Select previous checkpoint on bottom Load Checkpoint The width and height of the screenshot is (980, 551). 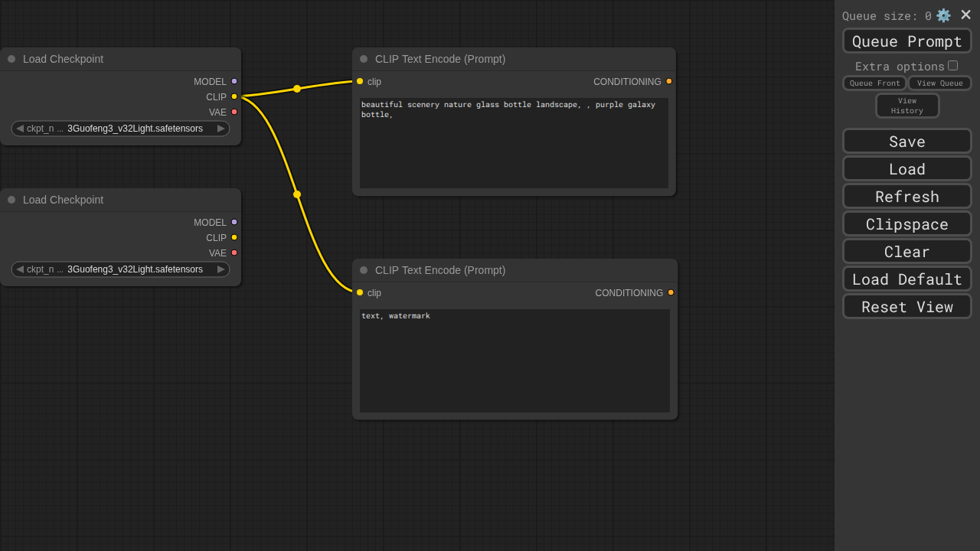(x=20, y=269)
